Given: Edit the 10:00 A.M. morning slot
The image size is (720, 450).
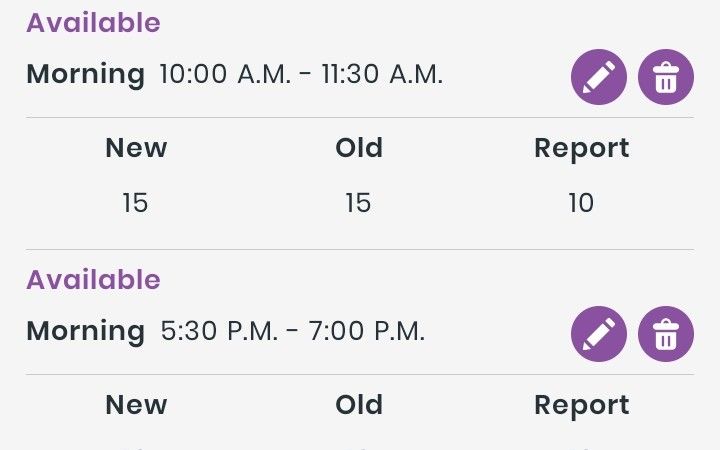Looking at the screenshot, I should [599, 77].
